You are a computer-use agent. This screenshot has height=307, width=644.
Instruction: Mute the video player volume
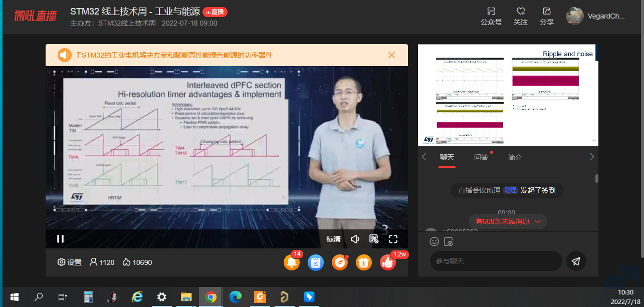(x=355, y=239)
